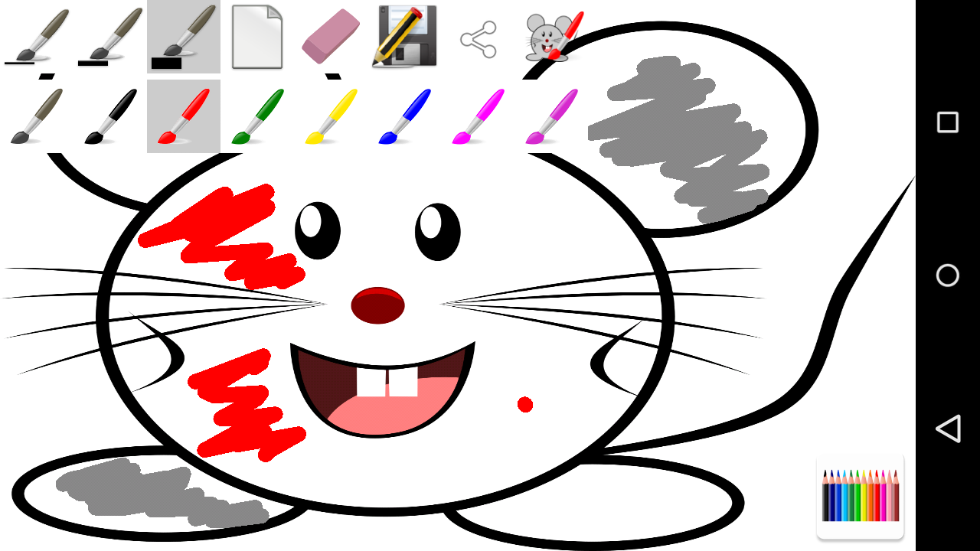This screenshot has height=551, width=980.
Task: Tap the gray scribble on the left foot
Action: click(161, 494)
